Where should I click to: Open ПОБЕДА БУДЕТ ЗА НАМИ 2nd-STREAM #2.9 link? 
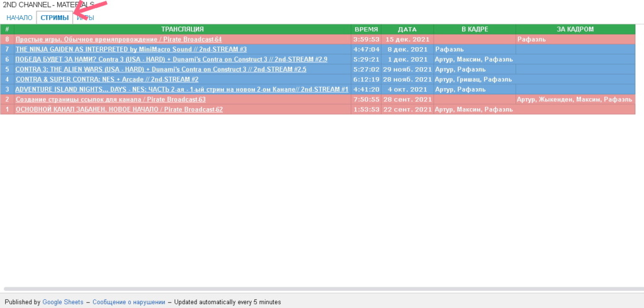click(x=171, y=60)
